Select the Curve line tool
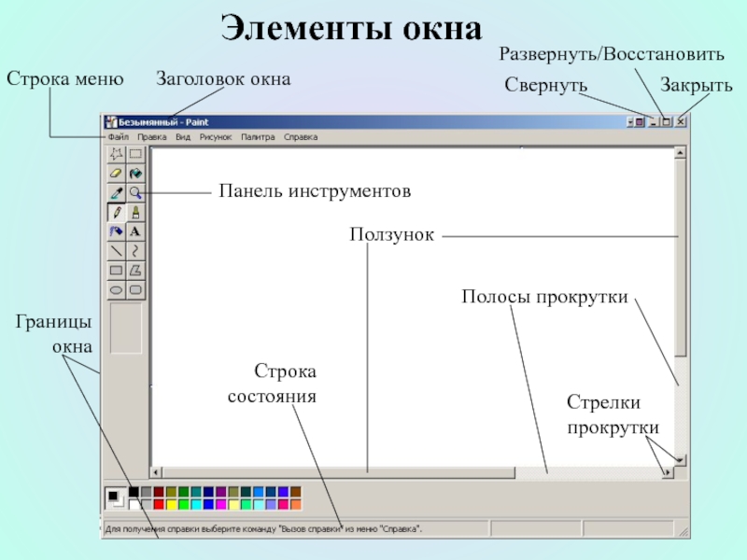The width and height of the screenshot is (747, 560). click(x=135, y=251)
